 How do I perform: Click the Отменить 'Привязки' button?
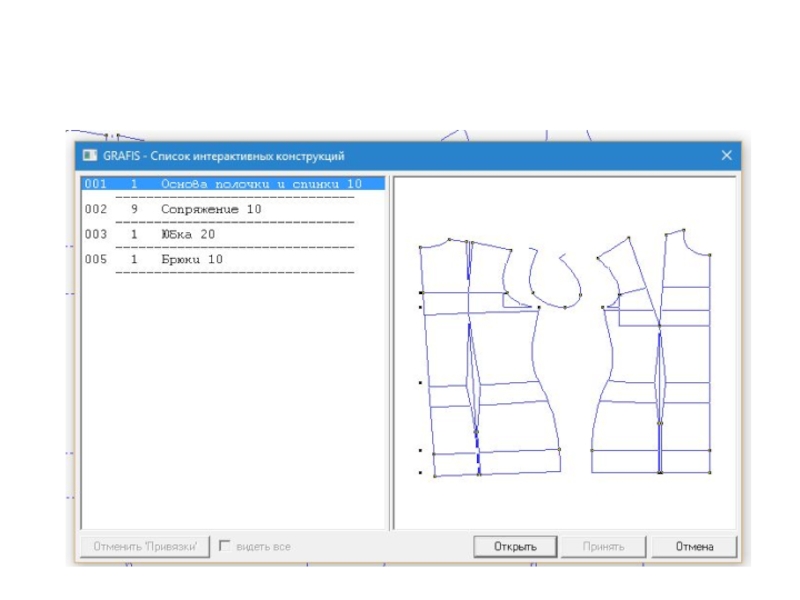(x=145, y=547)
